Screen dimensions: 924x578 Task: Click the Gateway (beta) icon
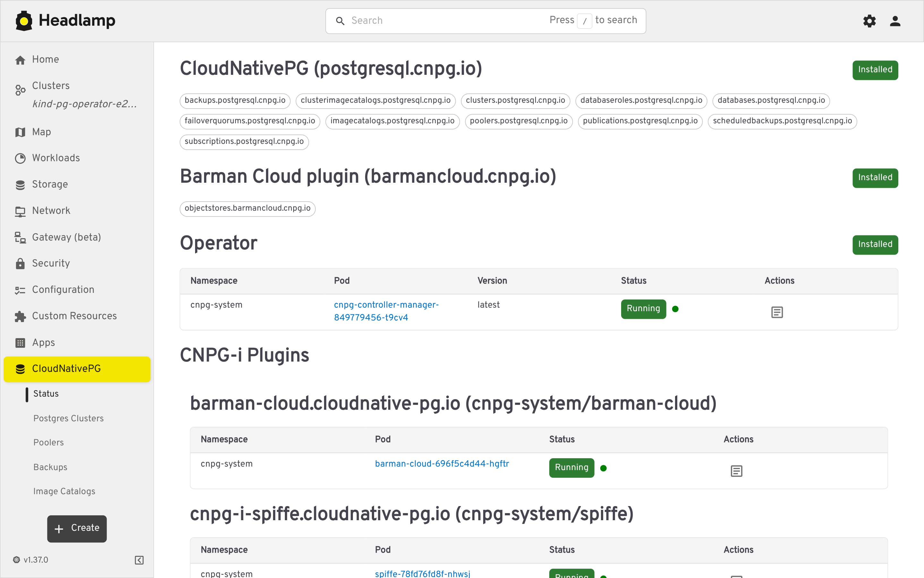click(20, 237)
